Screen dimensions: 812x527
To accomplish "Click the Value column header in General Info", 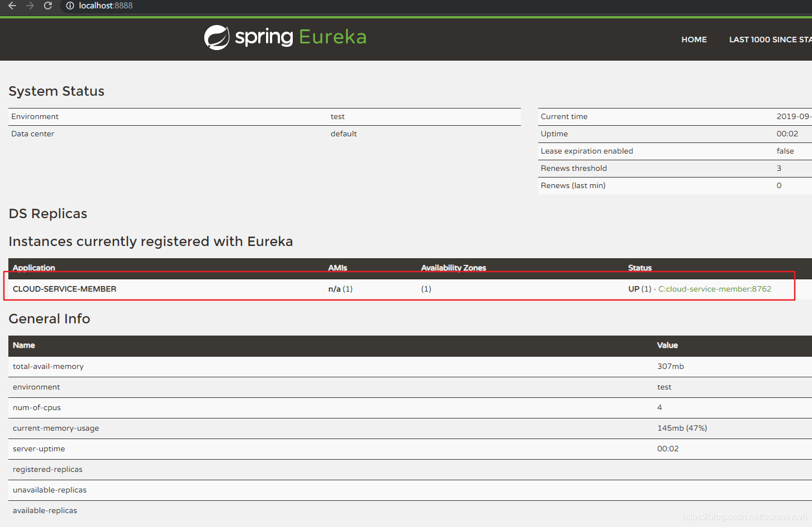I will point(667,345).
